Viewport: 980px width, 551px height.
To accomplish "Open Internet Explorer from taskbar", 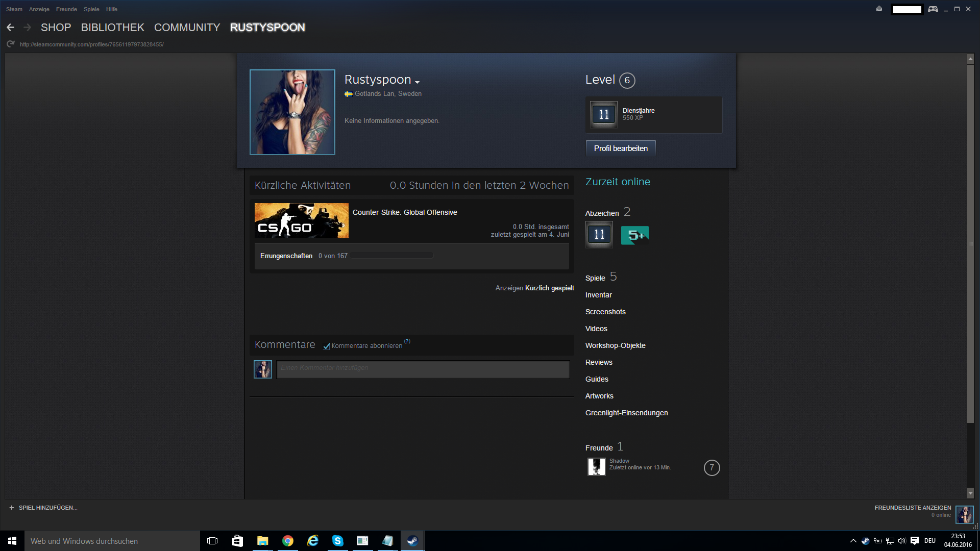I will pyautogui.click(x=313, y=541).
